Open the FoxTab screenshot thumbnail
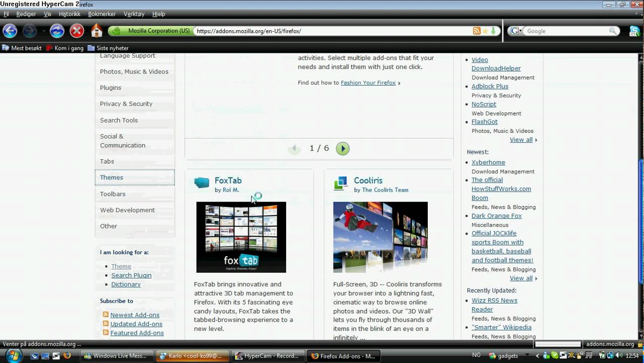This screenshot has height=363, width=644. [241, 237]
